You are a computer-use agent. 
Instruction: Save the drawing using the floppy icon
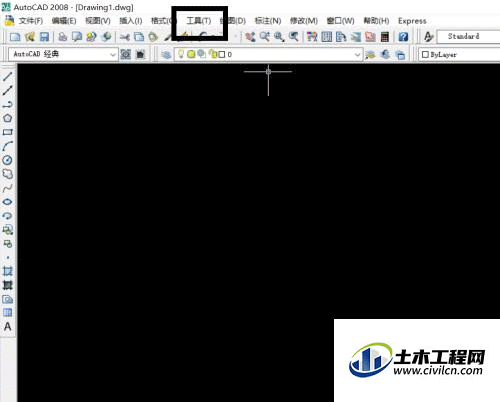[44, 37]
